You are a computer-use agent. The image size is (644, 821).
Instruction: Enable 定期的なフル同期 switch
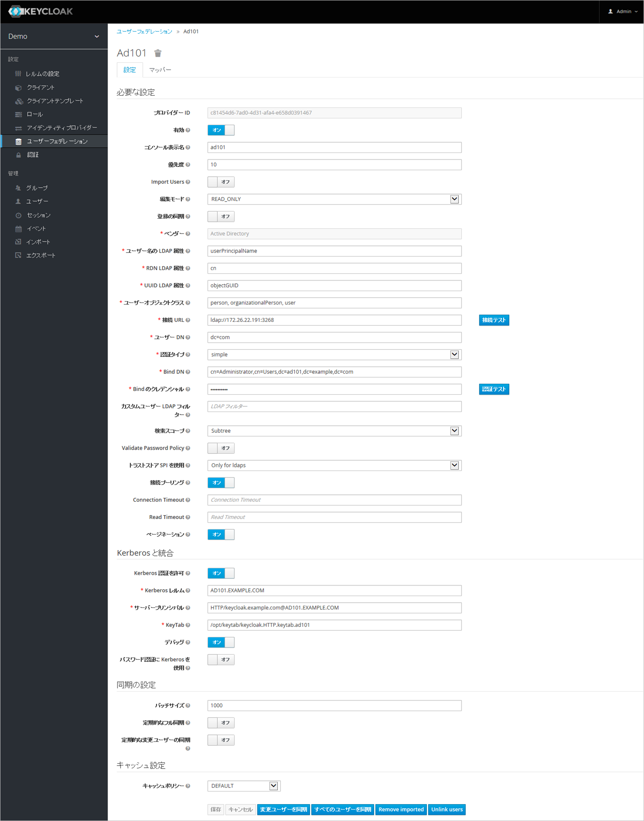(221, 723)
